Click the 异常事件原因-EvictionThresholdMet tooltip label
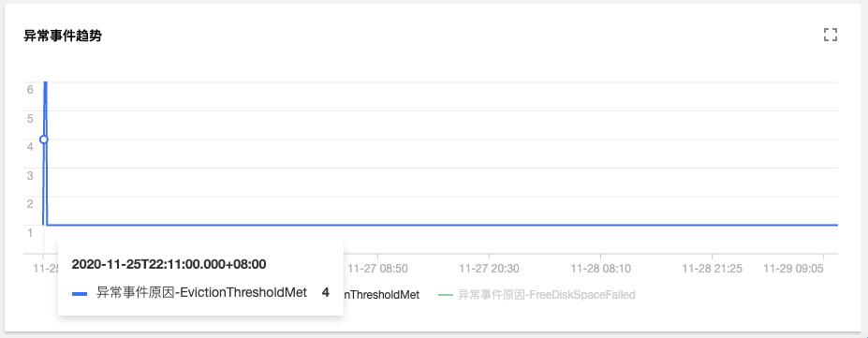 (x=201, y=293)
